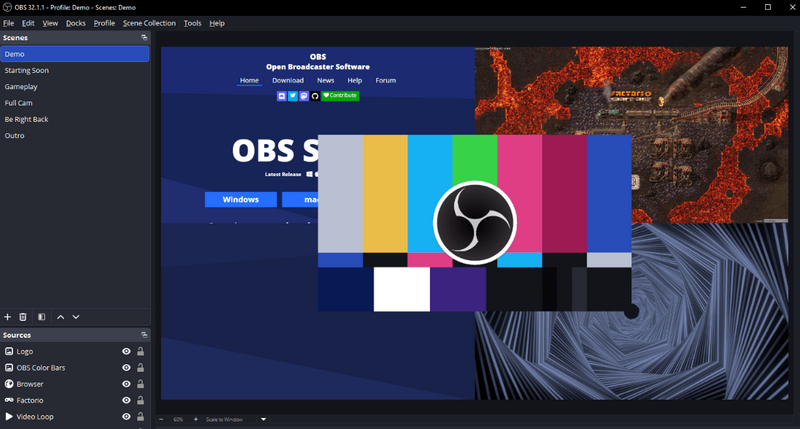The height and width of the screenshot is (429, 800).
Task: Hide the OBS Color Bars source
Action: [126, 367]
